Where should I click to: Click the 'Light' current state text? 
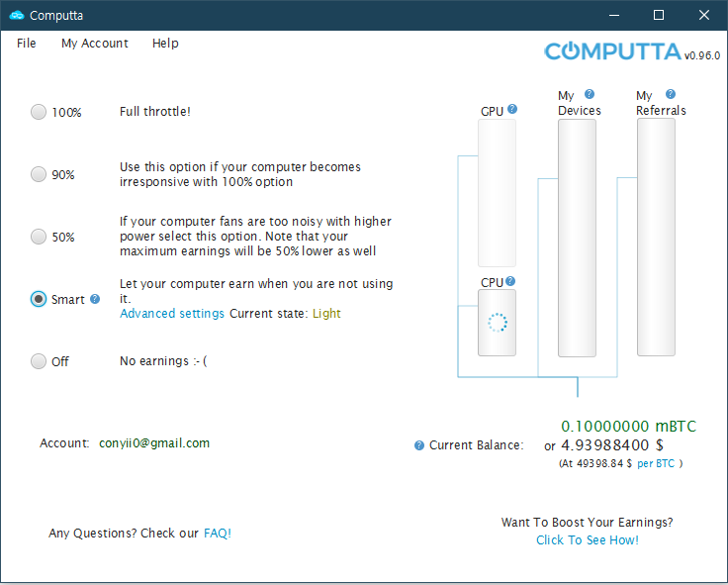326,314
